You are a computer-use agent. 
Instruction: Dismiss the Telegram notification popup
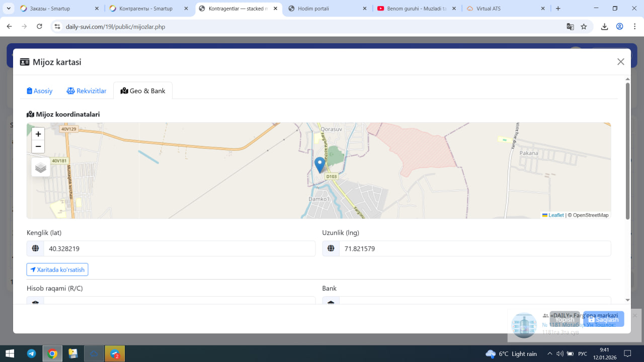[x=635, y=315]
